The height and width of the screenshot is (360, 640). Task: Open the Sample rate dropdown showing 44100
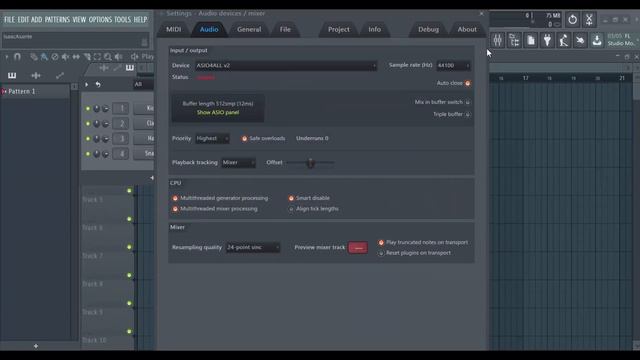(453, 66)
